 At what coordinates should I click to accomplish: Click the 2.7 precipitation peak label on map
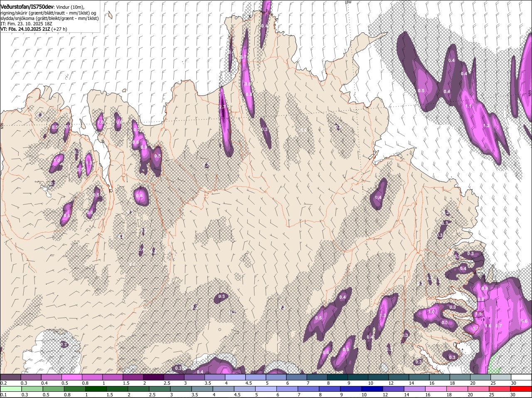click(x=222, y=107)
